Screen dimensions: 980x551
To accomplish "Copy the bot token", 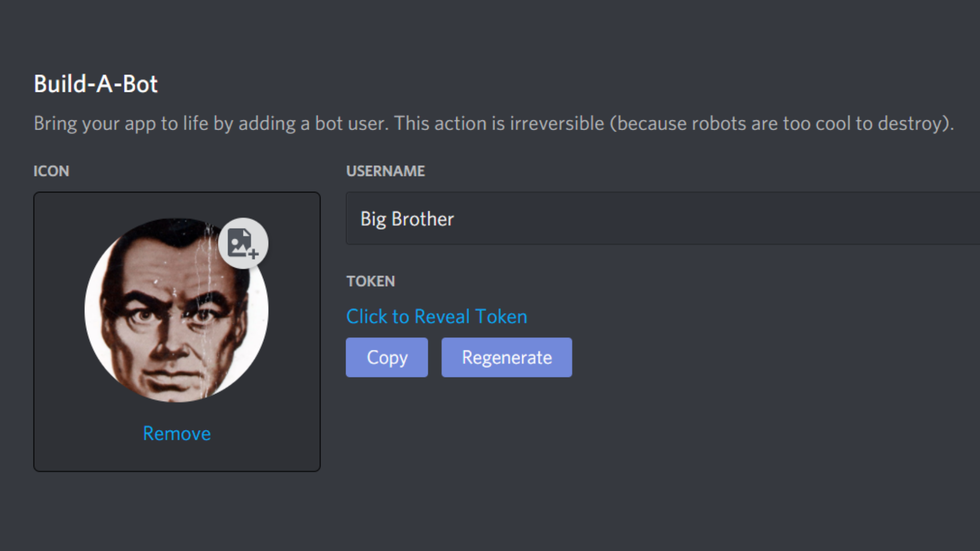I will click(x=387, y=358).
